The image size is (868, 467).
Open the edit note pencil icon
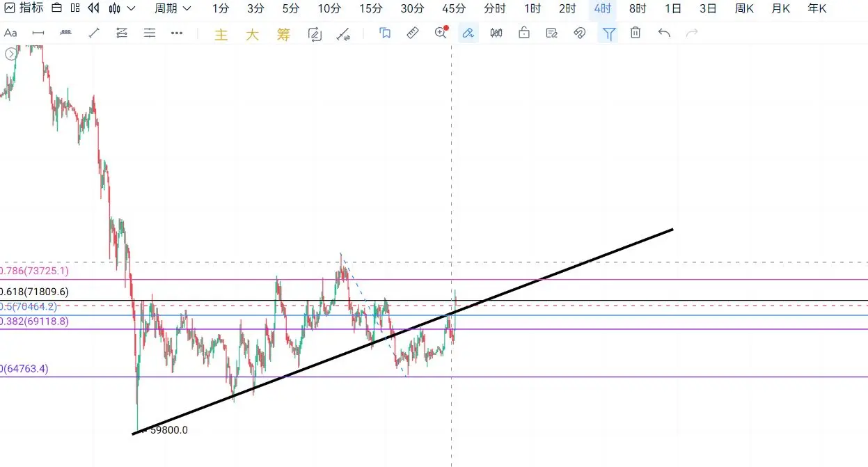[552, 33]
